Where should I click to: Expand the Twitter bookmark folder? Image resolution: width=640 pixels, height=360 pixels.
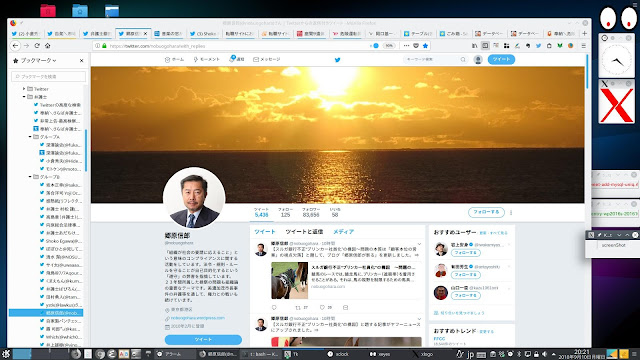24,89
